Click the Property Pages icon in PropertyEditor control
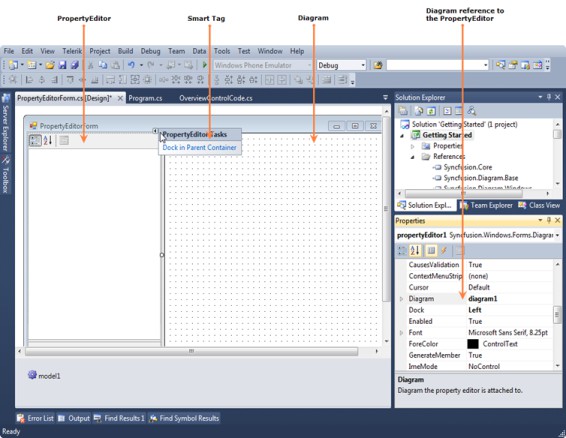Viewport: 566px width, 438px height. click(64, 140)
